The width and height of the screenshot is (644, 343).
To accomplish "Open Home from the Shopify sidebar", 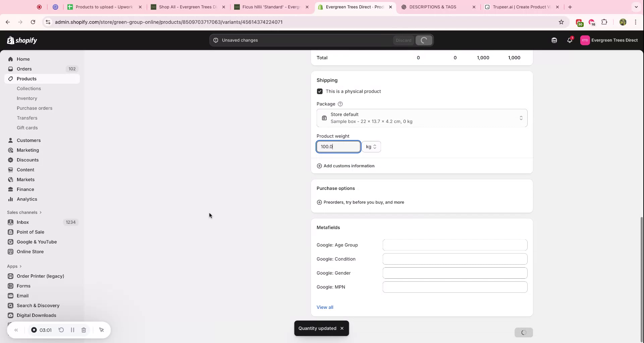I will (23, 59).
